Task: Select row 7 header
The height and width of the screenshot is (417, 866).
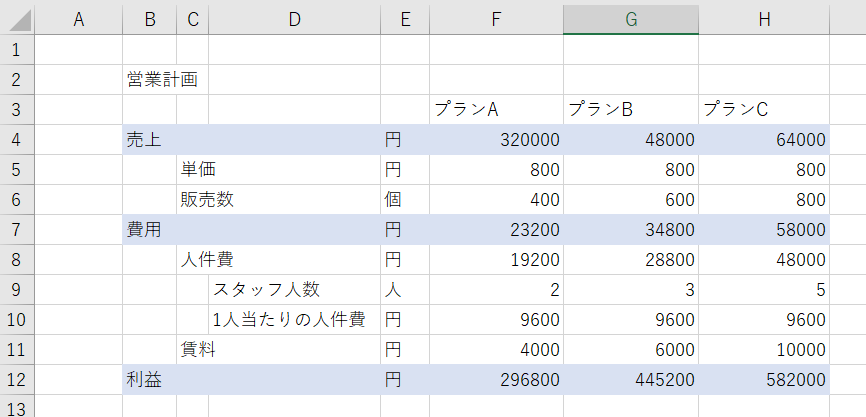Action: 17,229
